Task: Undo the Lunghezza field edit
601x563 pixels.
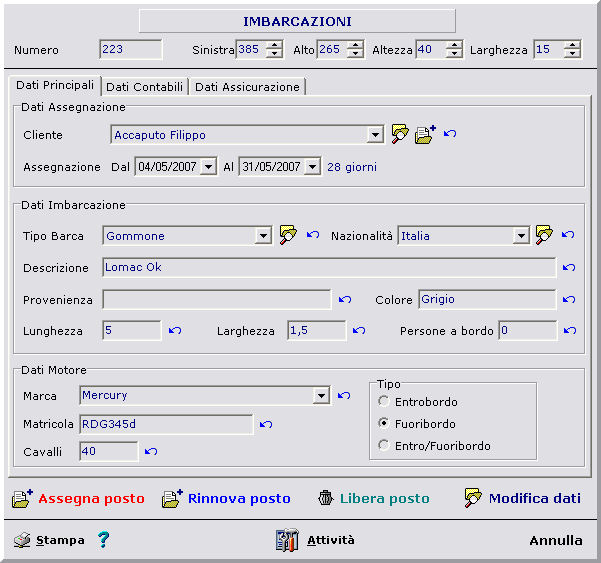Action: click(x=175, y=330)
